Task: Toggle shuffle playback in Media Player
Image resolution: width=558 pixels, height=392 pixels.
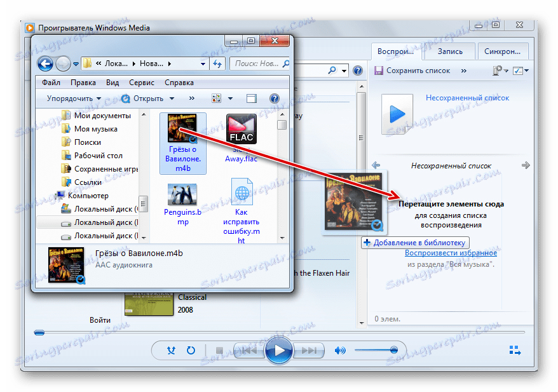Action: pos(171,351)
